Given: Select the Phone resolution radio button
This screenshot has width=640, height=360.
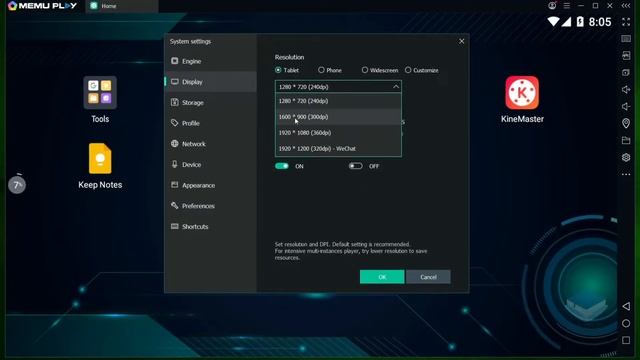Looking at the screenshot, I should pos(321,70).
